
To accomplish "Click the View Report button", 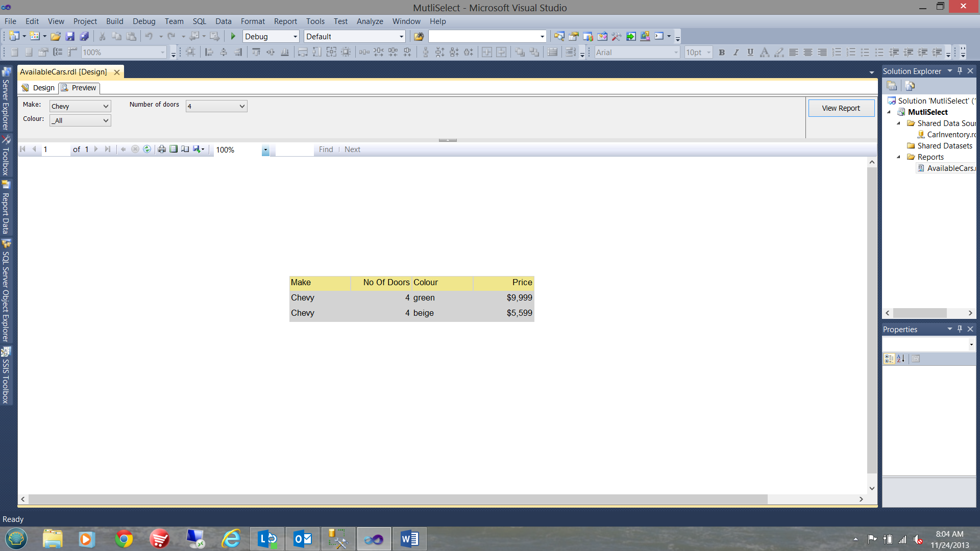I will (x=841, y=108).
